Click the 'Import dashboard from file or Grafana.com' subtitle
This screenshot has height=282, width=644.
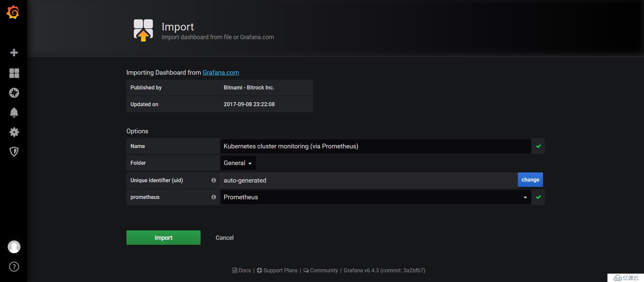tap(218, 37)
